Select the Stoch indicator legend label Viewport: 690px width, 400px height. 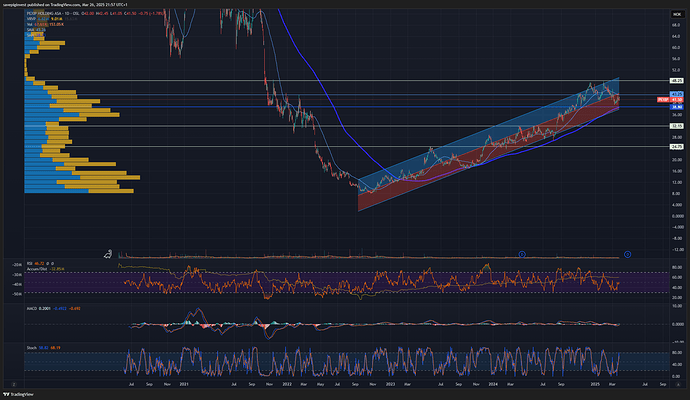[x=31, y=348]
